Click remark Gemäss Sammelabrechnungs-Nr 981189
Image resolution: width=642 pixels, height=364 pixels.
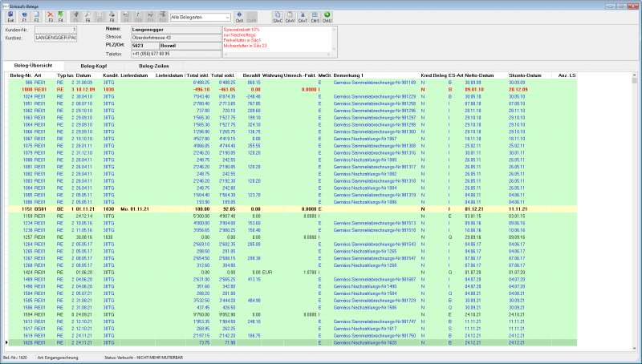click(x=375, y=83)
